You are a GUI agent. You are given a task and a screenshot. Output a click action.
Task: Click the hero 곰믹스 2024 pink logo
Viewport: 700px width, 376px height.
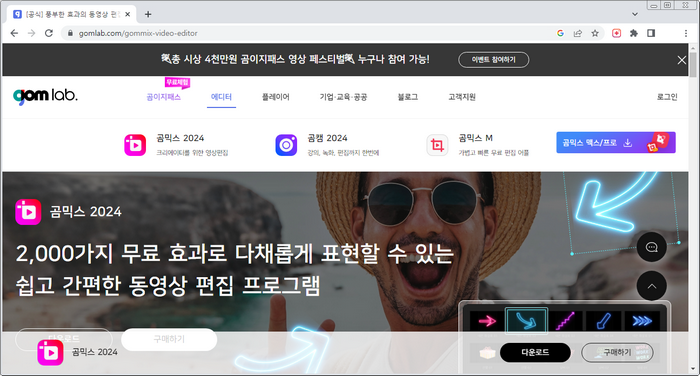(28, 212)
